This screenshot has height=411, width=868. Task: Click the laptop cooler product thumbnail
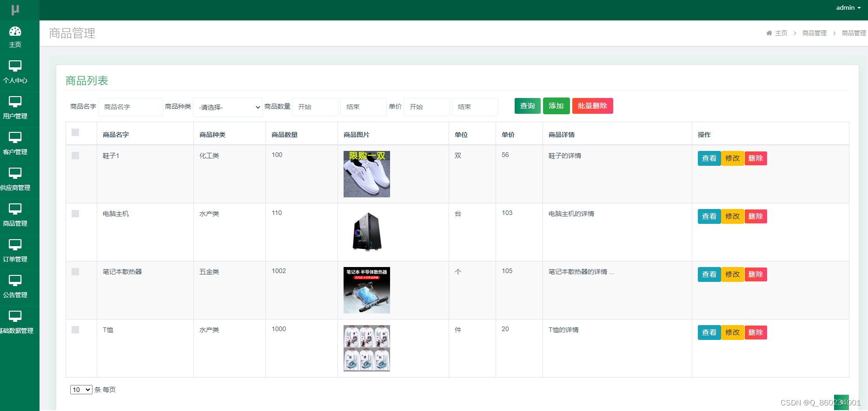tap(367, 290)
